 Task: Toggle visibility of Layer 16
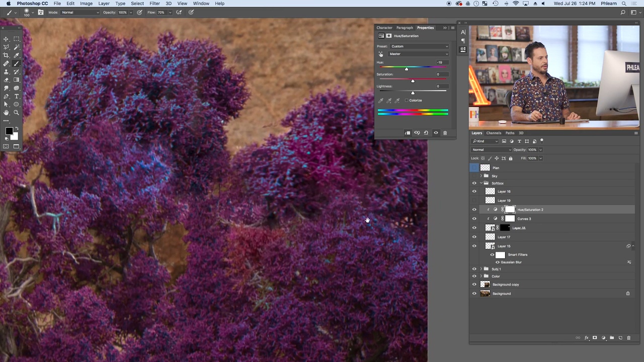(x=474, y=192)
